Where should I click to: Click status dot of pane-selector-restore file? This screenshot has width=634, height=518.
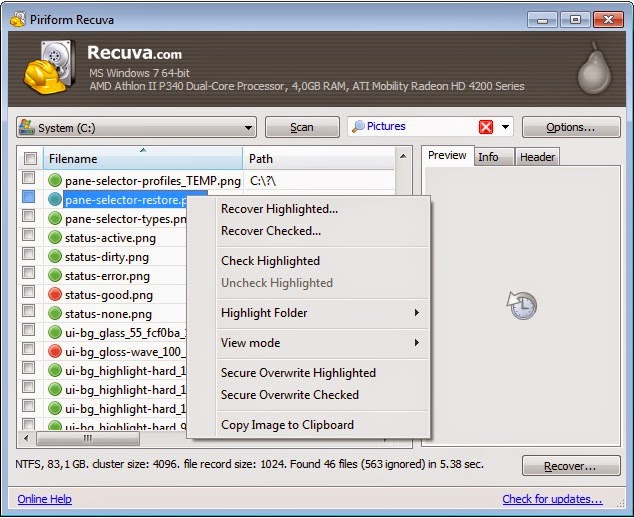coord(55,199)
